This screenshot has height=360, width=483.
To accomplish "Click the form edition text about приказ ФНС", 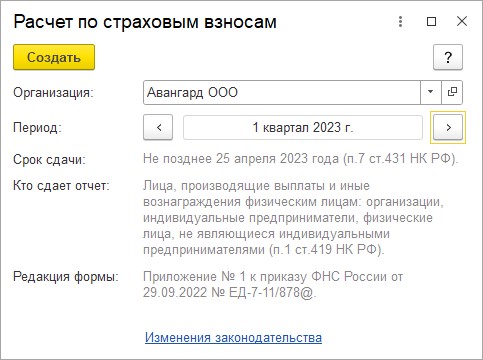I will [x=273, y=284].
